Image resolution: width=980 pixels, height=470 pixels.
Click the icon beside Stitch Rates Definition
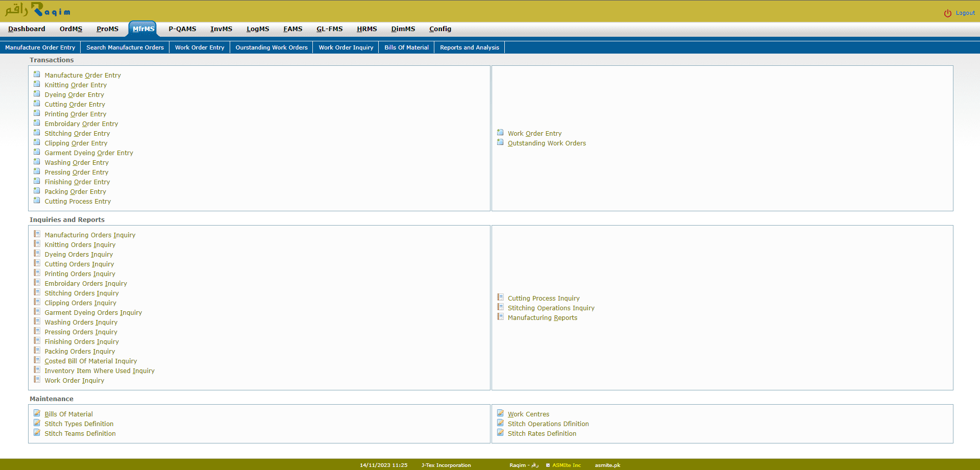(500, 433)
